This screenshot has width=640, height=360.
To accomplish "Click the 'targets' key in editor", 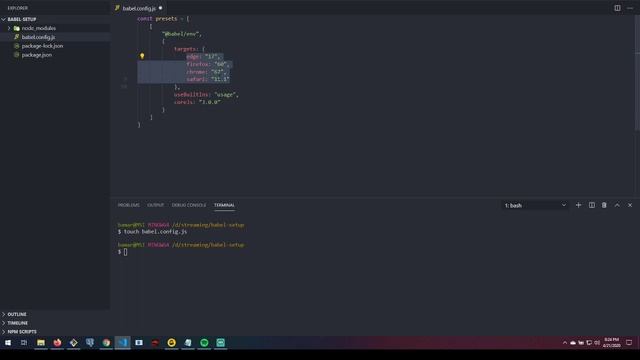I will pos(186,49).
